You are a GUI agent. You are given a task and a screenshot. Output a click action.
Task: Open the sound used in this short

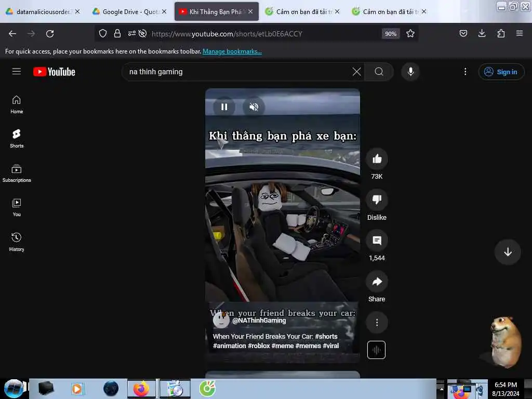(376, 350)
